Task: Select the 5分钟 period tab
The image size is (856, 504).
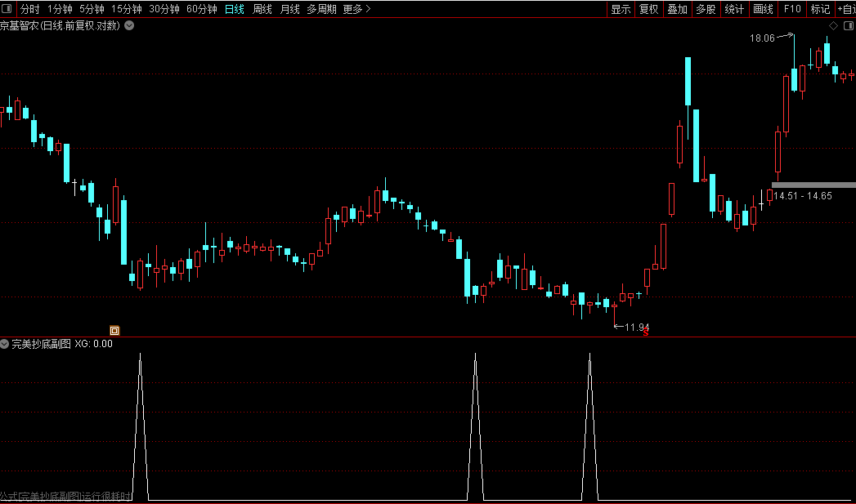Action: (x=92, y=9)
